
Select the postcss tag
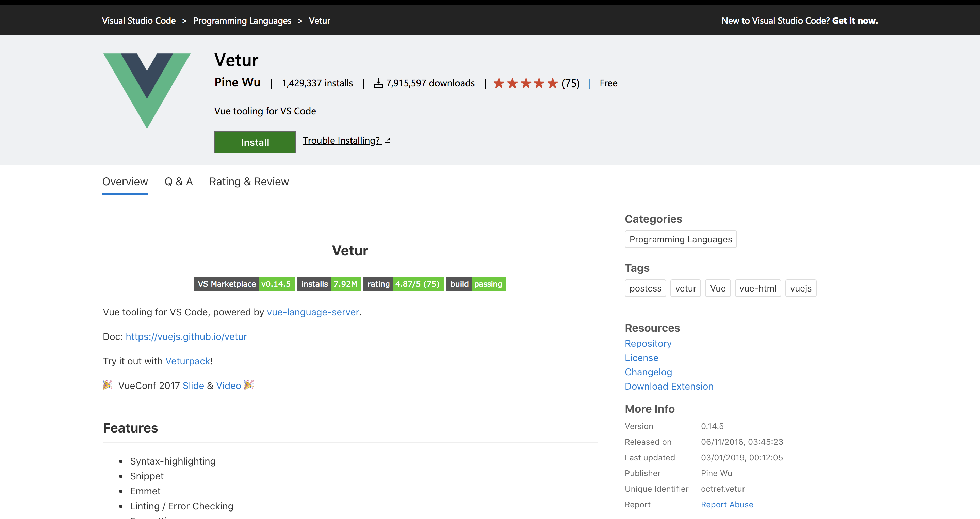645,288
